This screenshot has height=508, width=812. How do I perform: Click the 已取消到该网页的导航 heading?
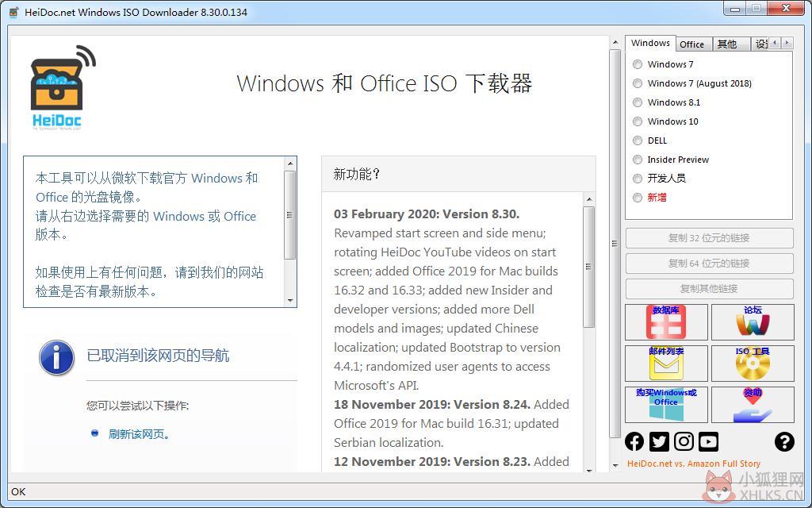coord(158,356)
